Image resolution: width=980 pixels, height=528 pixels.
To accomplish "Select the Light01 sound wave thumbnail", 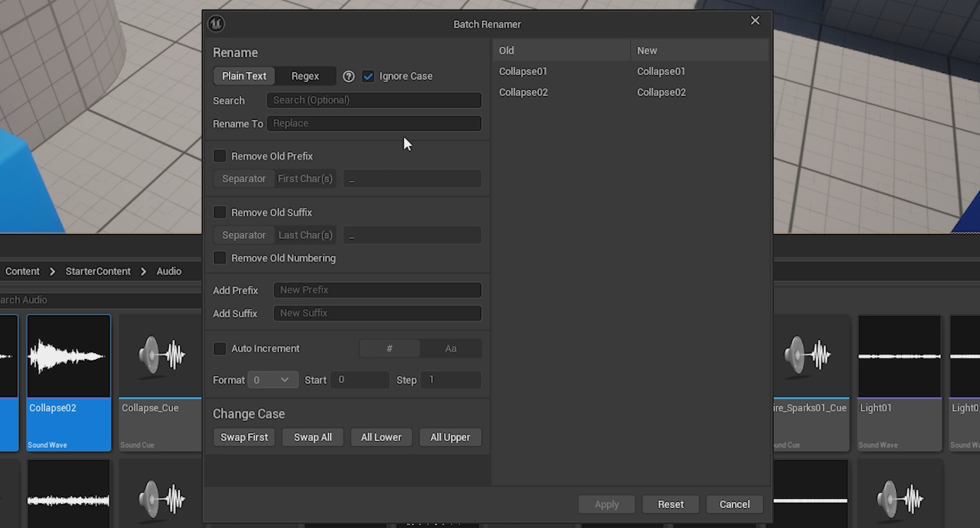I will tap(899, 356).
